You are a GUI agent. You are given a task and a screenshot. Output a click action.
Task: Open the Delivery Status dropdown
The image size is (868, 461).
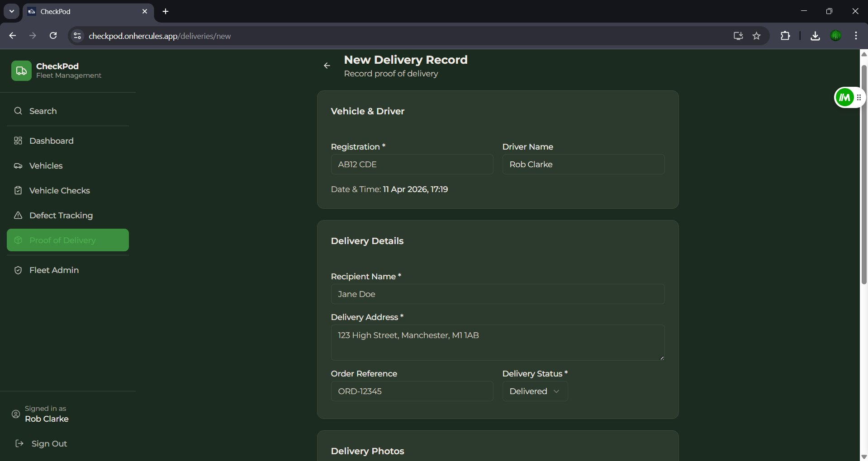[x=535, y=391]
